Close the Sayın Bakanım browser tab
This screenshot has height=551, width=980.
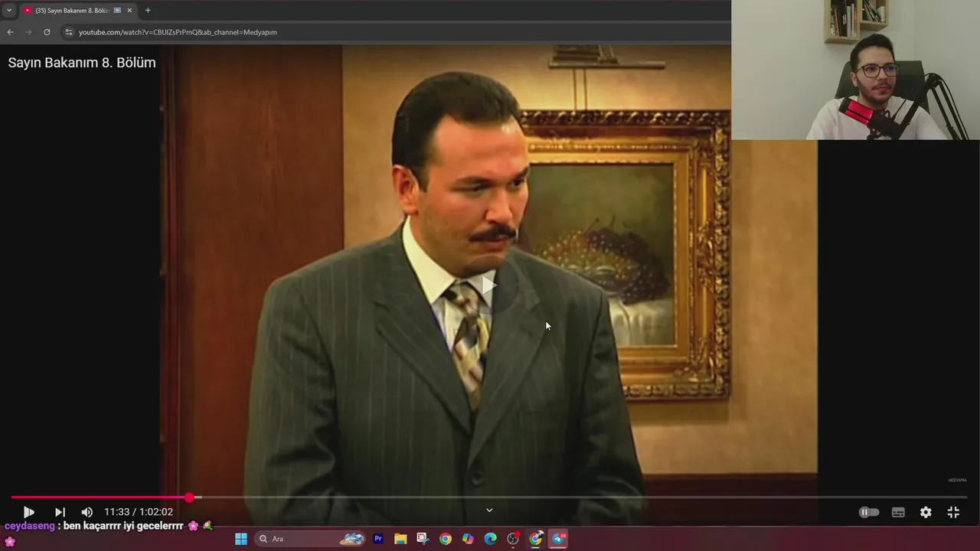(129, 11)
